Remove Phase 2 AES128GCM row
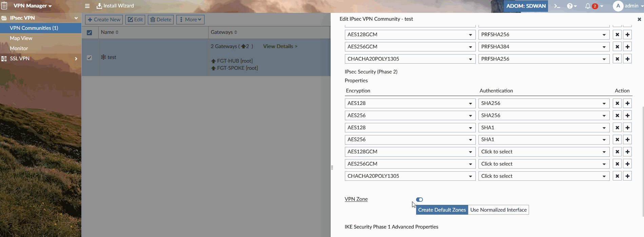This screenshot has width=644, height=237. coord(617,152)
